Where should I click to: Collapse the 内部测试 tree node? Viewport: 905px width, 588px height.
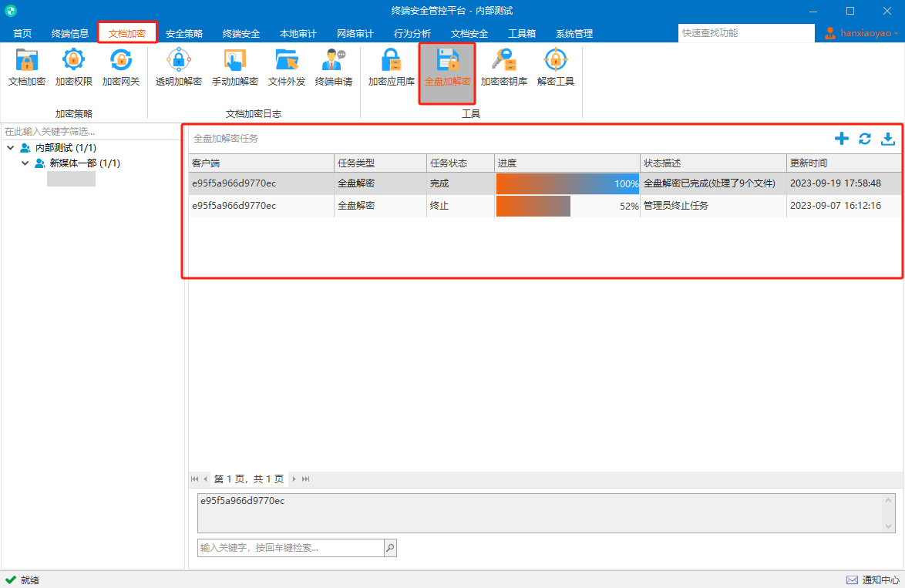click(10, 148)
